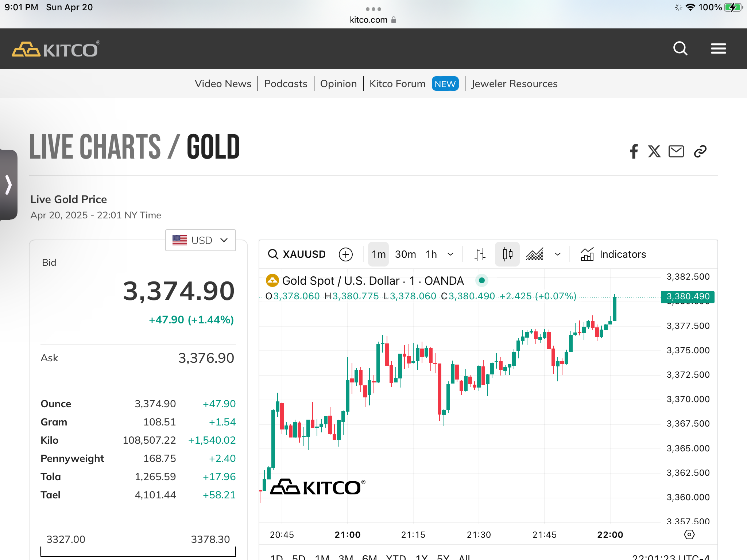Share page via email icon

(676, 151)
